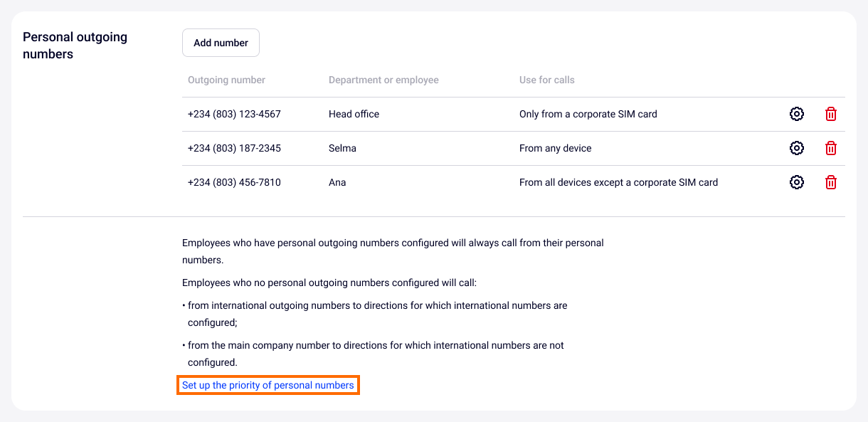Image resolution: width=868 pixels, height=422 pixels.
Task: Click the 'From any device' cell
Action: click(x=555, y=148)
